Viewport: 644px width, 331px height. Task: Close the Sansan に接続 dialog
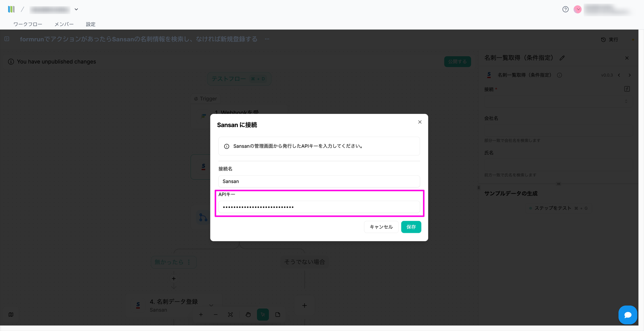[420, 122]
